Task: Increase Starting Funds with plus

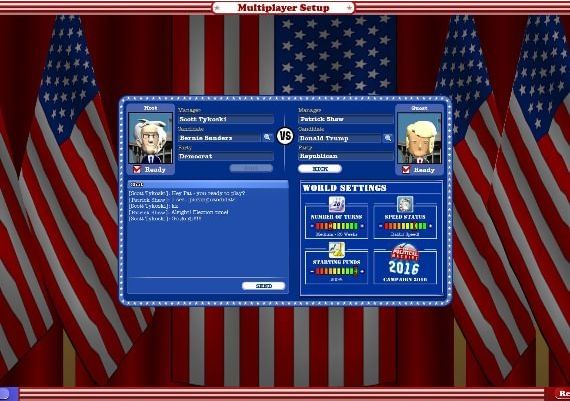Action: 361,271
